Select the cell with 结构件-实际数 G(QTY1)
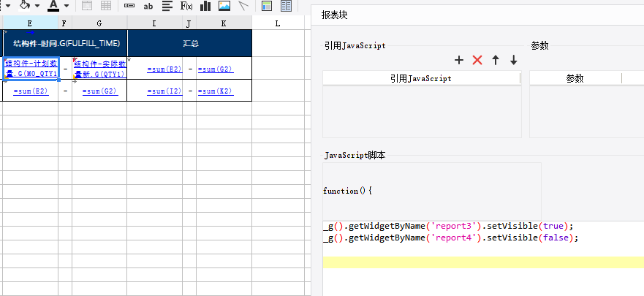This screenshot has height=296, width=644. coord(99,68)
